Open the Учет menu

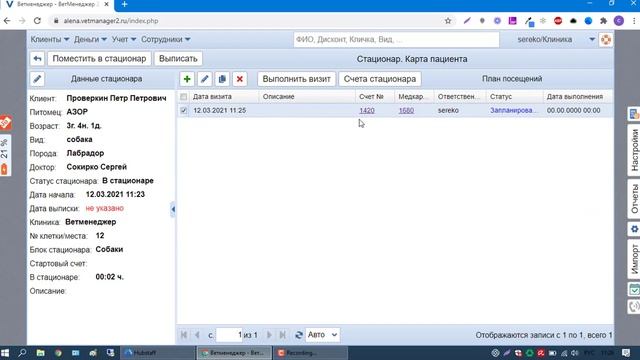point(124,40)
